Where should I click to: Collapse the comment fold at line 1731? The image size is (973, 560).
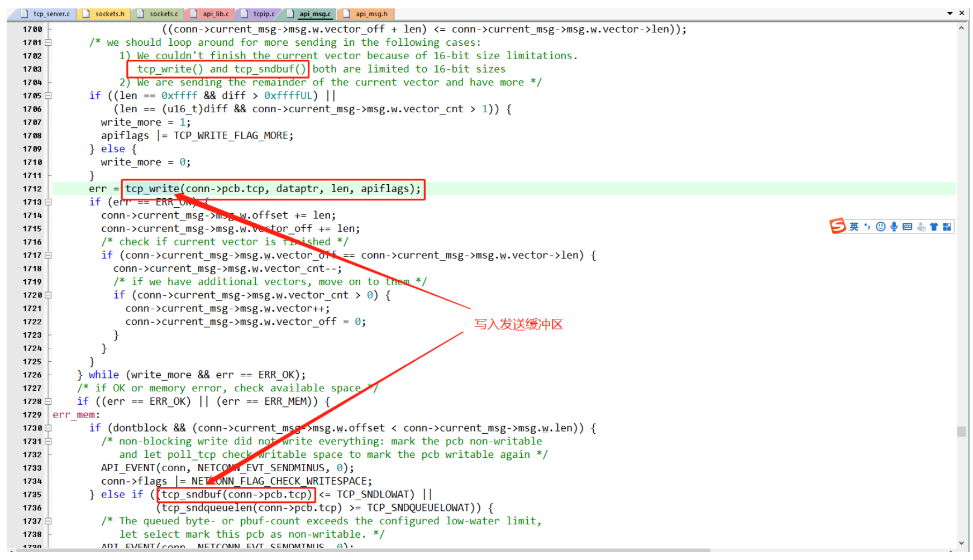click(x=49, y=442)
